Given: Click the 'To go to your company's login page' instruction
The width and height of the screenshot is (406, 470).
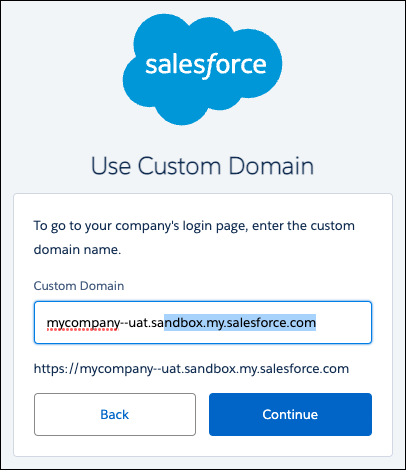Looking at the screenshot, I should pyautogui.click(x=140, y=226).
